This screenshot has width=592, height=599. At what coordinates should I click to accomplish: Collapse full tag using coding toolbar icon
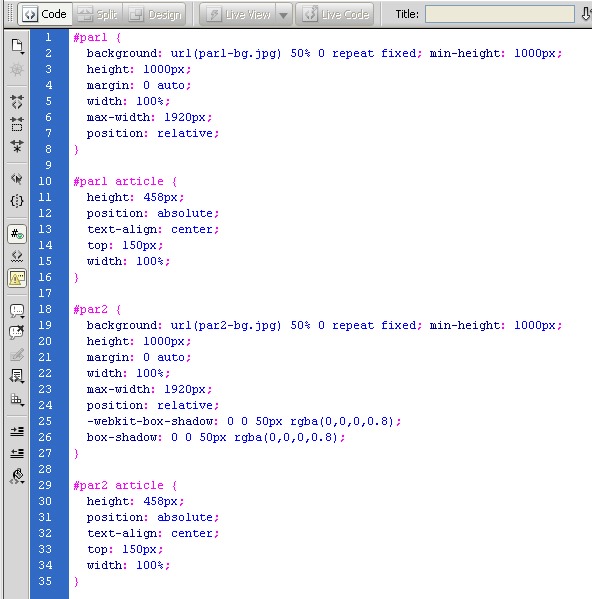(17, 102)
